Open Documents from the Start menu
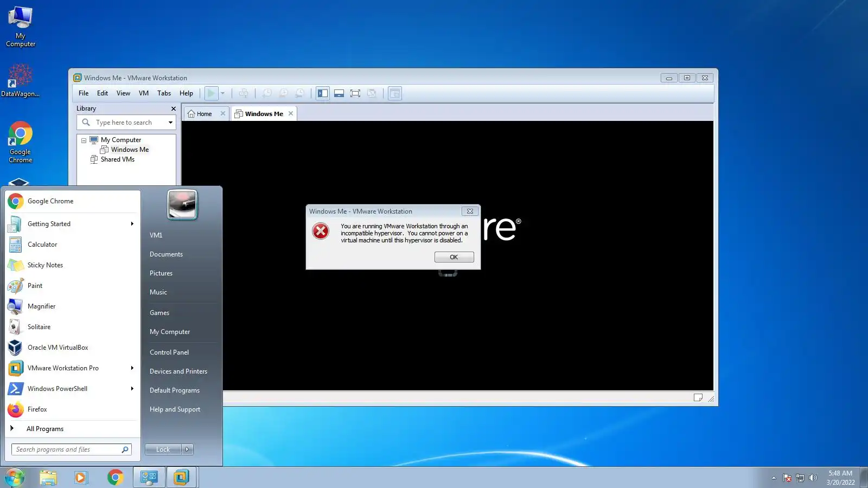 pyautogui.click(x=166, y=254)
